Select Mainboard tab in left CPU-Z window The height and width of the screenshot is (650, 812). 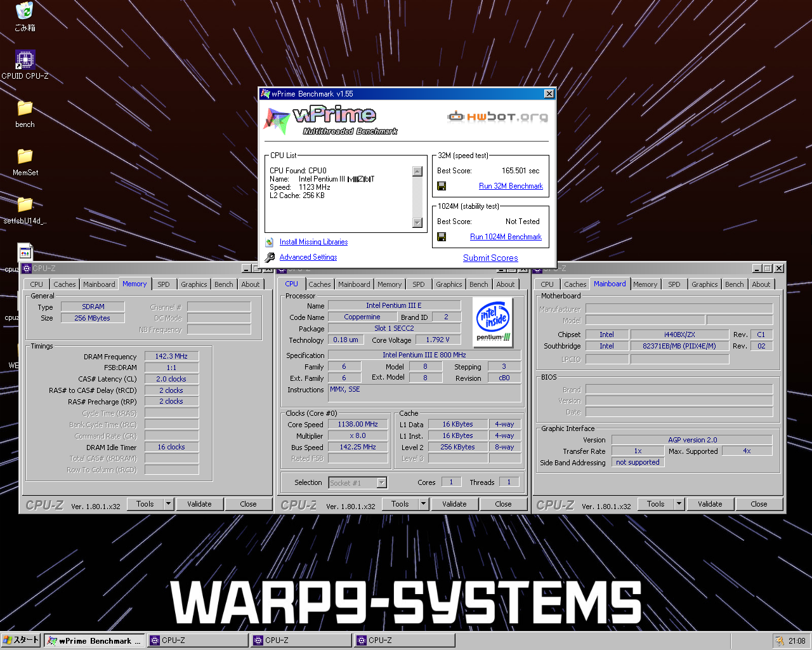click(100, 284)
